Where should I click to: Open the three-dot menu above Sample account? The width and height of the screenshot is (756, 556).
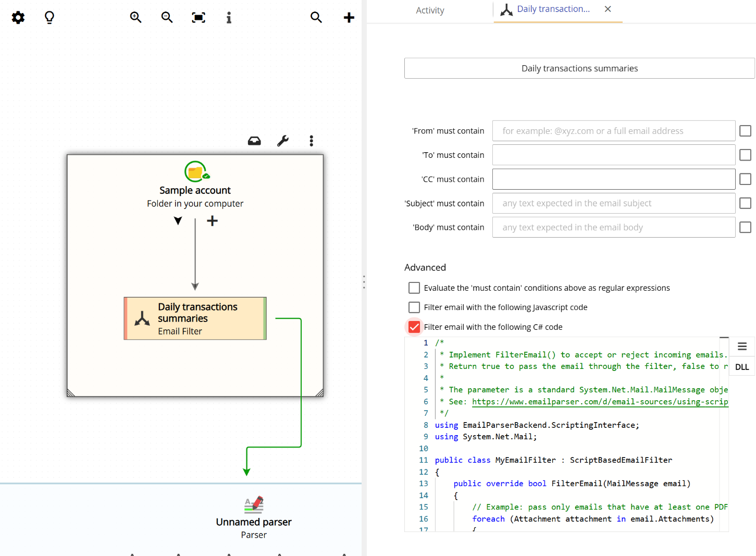311,140
